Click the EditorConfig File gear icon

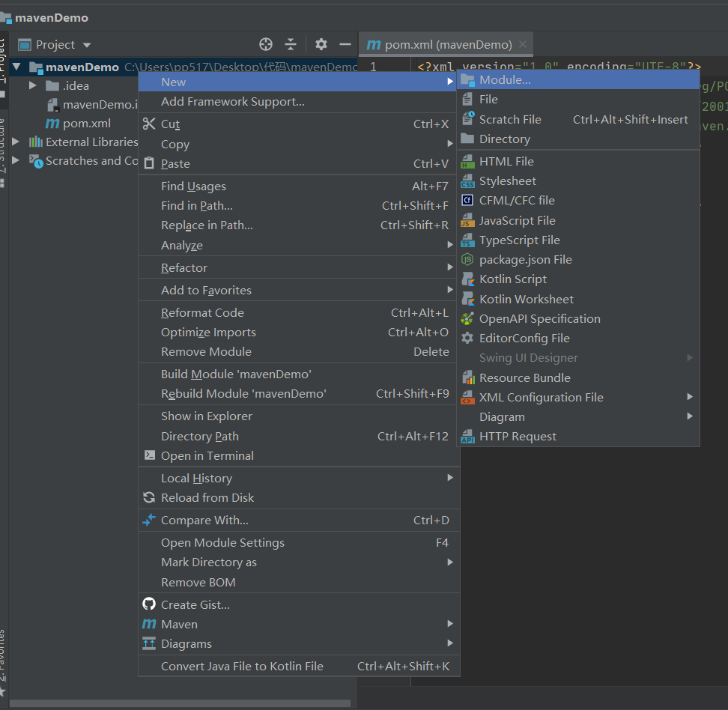[x=467, y=338]
